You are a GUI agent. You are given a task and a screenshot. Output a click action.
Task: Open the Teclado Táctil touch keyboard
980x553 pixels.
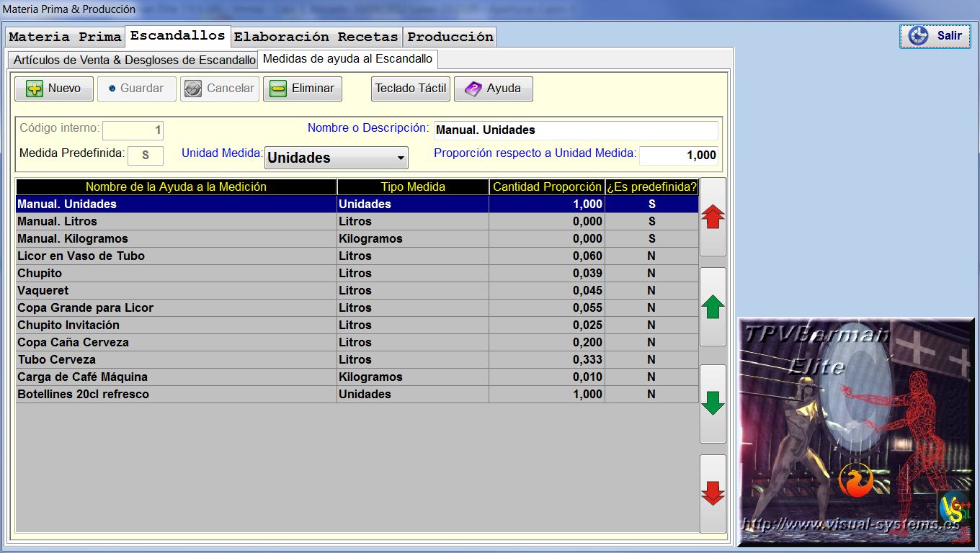pos(411,89)
